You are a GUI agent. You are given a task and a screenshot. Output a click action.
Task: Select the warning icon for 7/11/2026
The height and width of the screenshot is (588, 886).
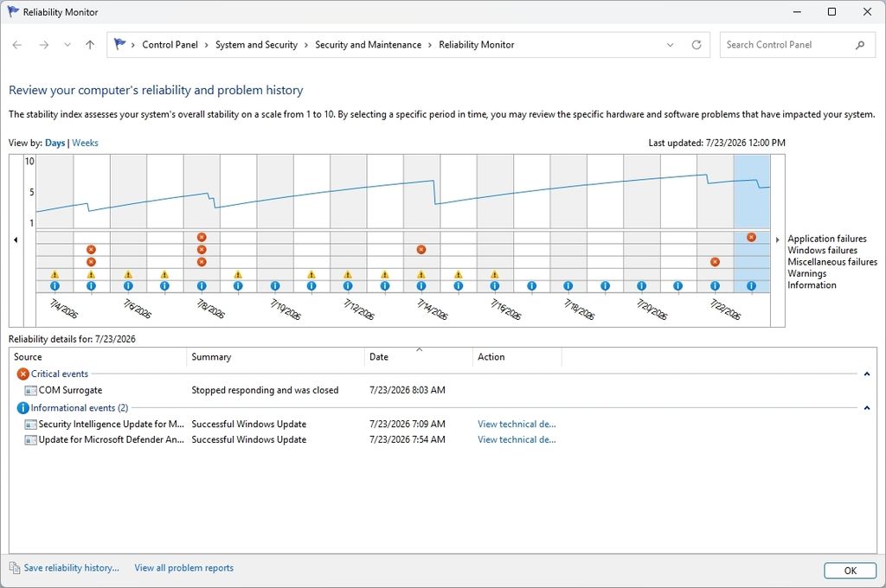[311, 274]
